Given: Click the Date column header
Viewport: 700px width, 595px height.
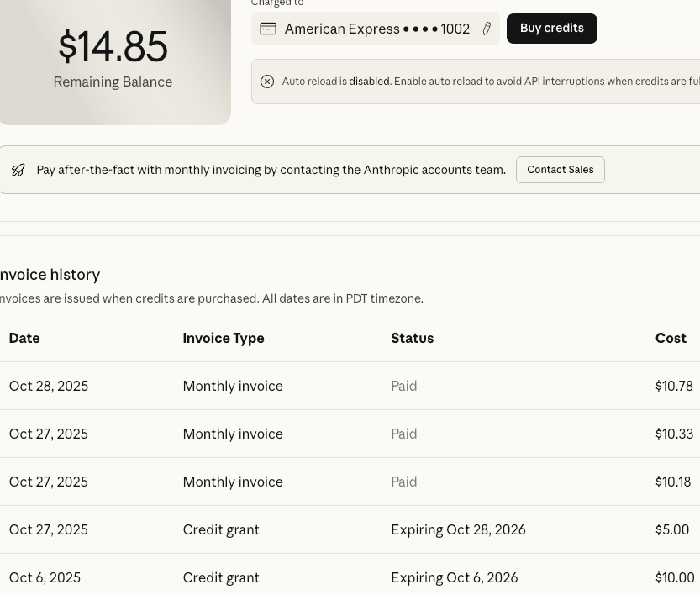Looking at the screenshot, I should coord(24,338).
